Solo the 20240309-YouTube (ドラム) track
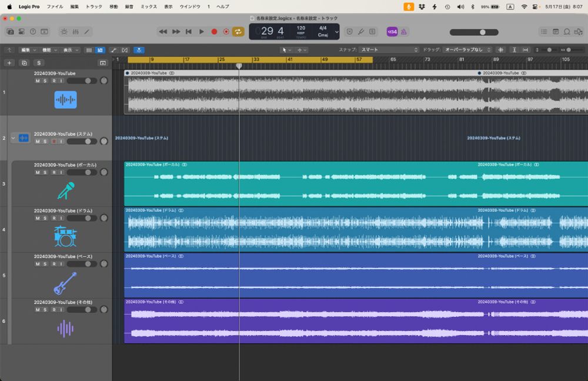Image resolution: width=588 pixels, height=381 pixels. click(45, 218)
